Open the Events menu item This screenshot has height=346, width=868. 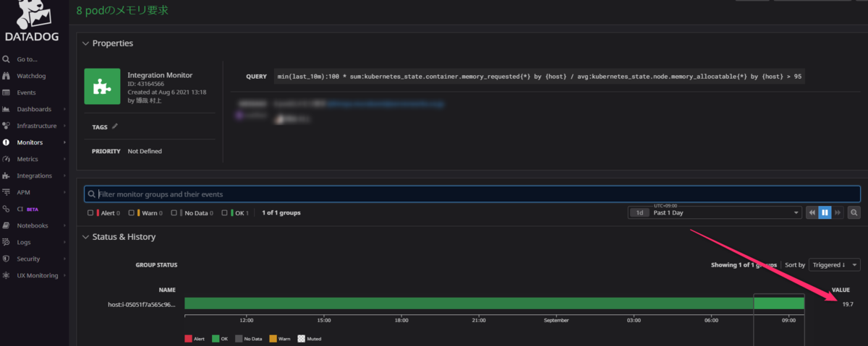pyautogui.click(x=26, y=92)
